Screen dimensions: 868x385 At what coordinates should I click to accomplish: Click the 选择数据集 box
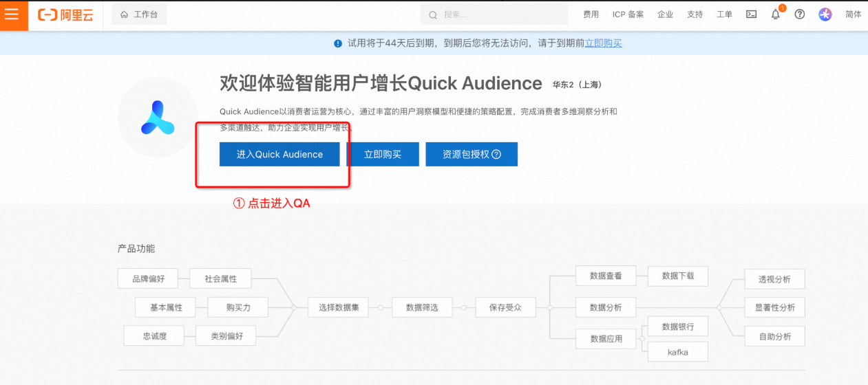coord(339,307)
